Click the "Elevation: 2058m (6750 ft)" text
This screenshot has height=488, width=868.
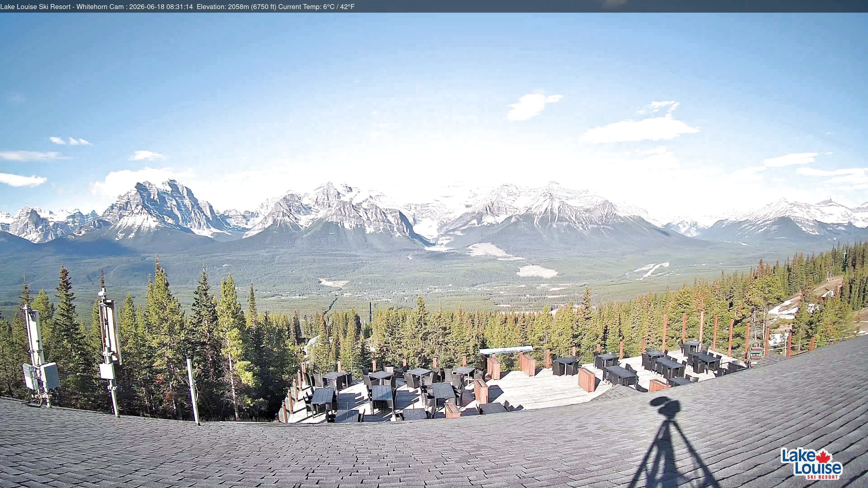(x=236, y=7)
